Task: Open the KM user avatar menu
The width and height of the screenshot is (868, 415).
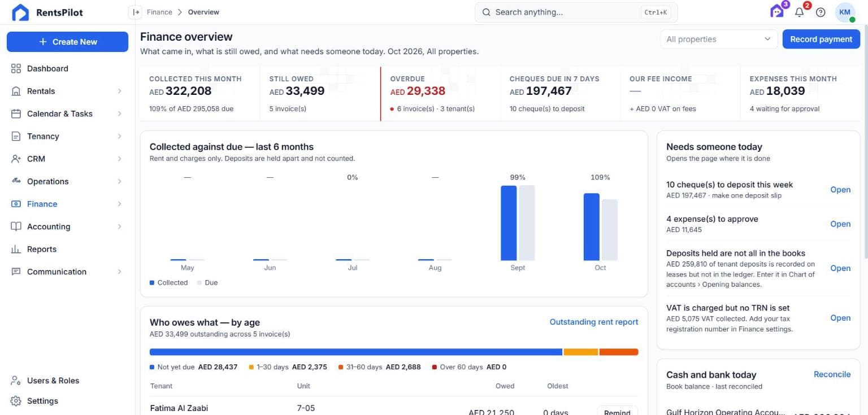Action: tap(845, 12)
